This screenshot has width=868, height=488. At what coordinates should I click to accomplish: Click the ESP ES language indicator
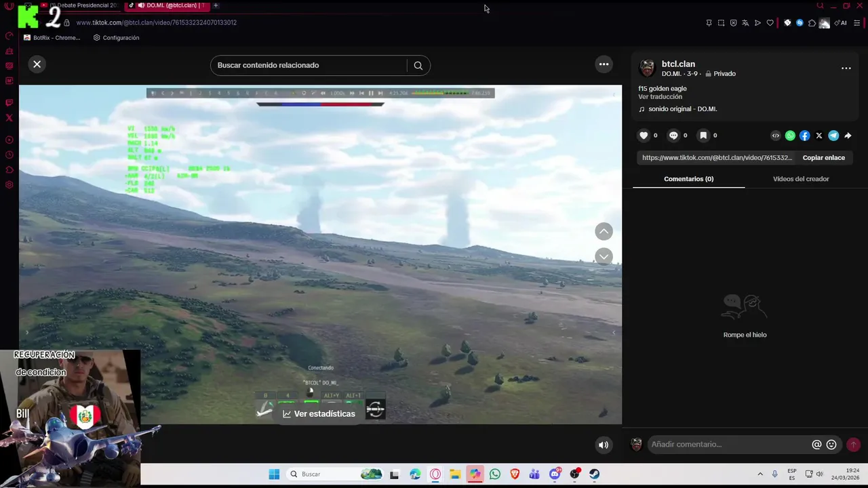tap(792, 474)
